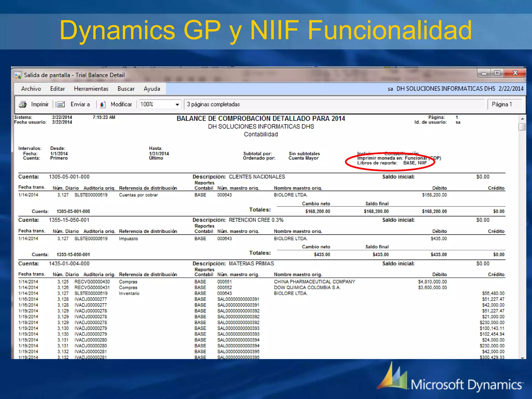
Task: Click description MATERIAS PRIMAS
Action: tap(251, 263)
